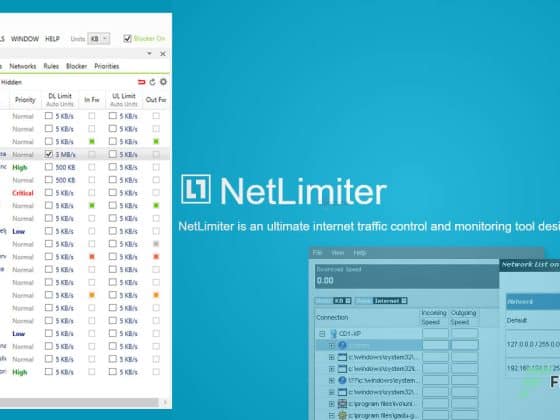Toggle Out Fw box in the 3 MB/s row
Image resolution: width=560 pixels, height=420 pixels.
156,154
